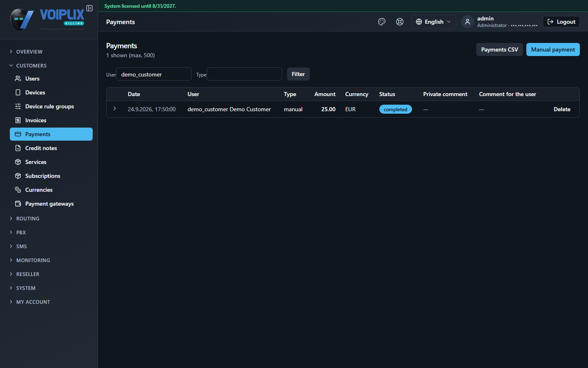588x368 pixels.
Task: Click the Filter button
Action: (298, 74)
